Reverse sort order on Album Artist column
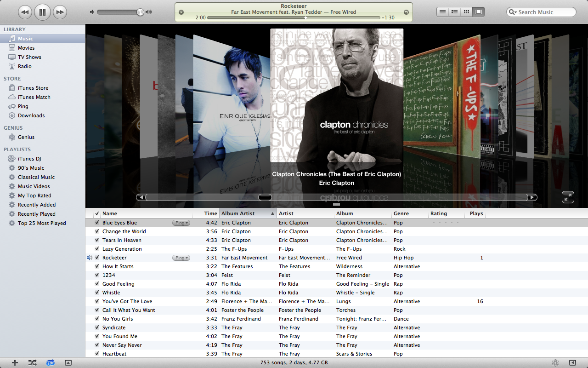The width and height of the screenshot is (588, 368). pyautogui.click(x=248, y=213)
